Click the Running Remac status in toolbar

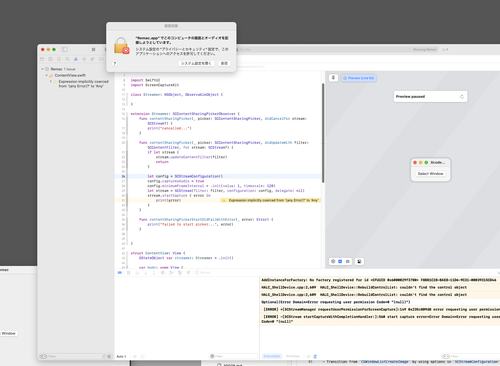coord(425,49)
